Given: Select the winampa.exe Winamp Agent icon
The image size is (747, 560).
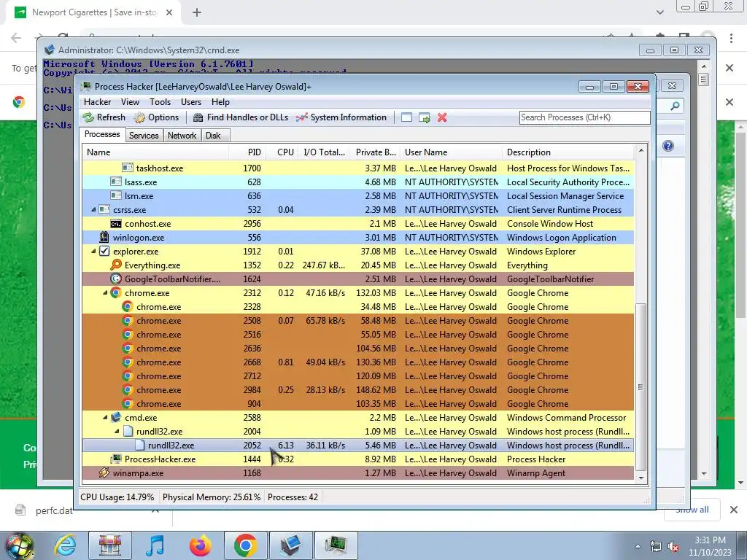Looking at the screenshot, I should click(x=104, y=472).
